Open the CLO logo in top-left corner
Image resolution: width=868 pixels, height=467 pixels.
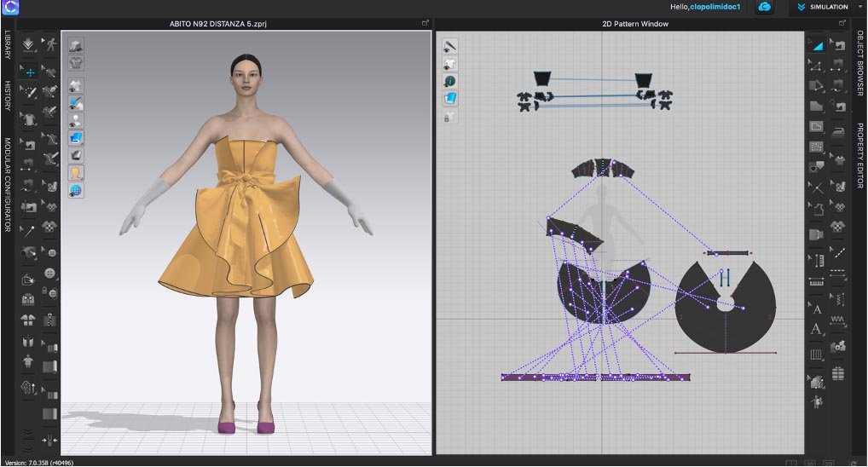10,7
